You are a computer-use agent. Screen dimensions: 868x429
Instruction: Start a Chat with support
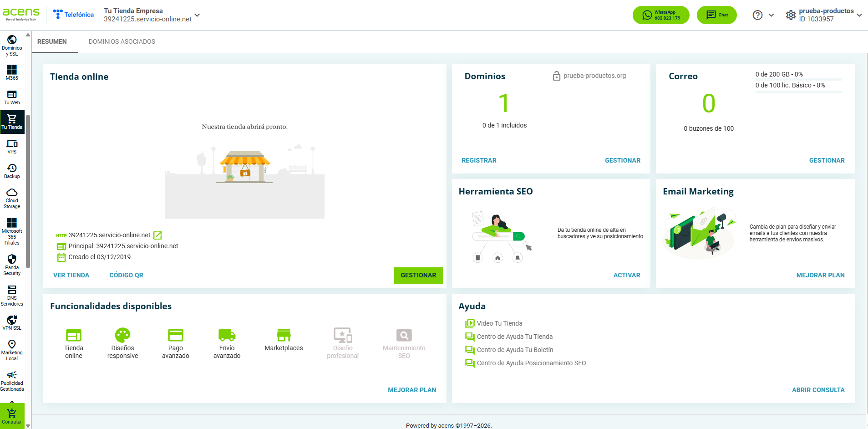click(716, 15)
